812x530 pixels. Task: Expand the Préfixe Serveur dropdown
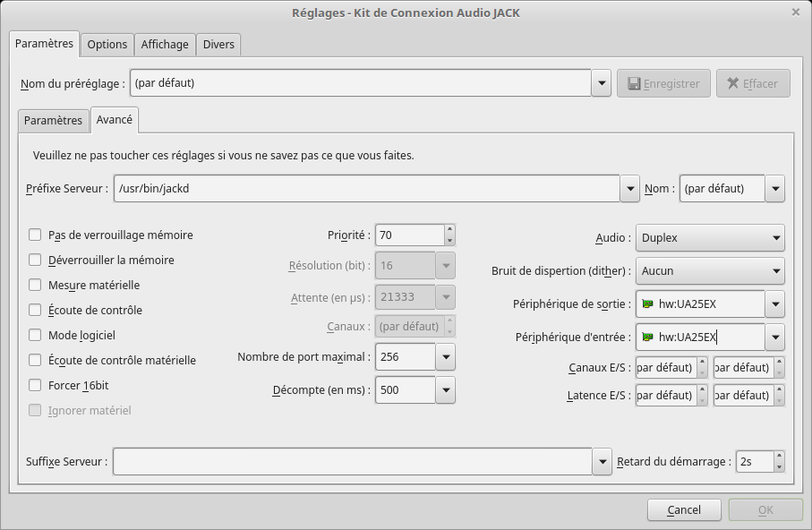point(629,189)
